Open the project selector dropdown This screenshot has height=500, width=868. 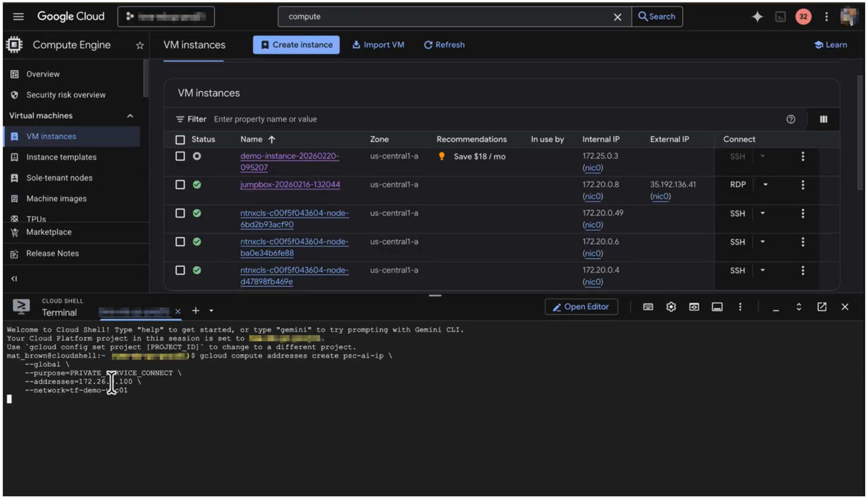coord(166,17)
